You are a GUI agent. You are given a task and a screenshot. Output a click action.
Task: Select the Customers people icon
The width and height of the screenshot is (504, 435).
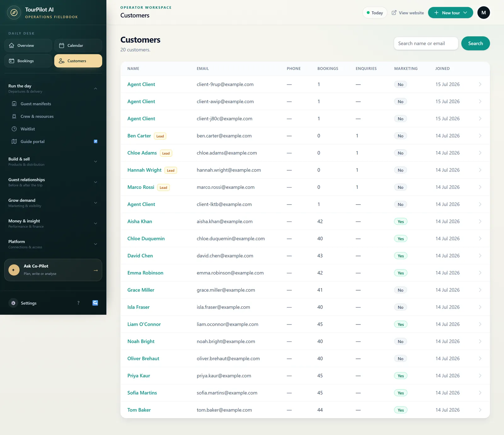tap(62, 61)
